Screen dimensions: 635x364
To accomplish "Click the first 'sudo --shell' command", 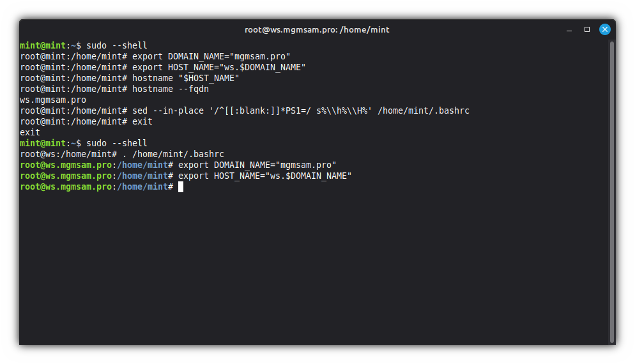I will (x=117, y=45).
